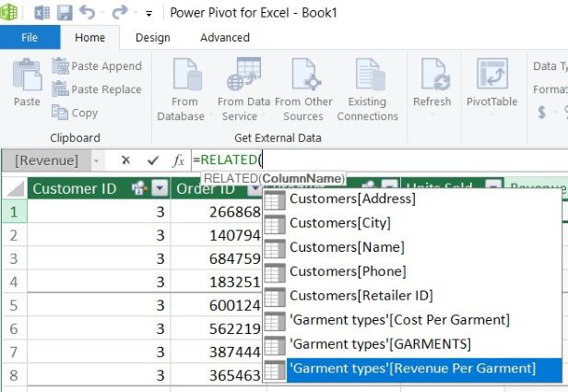
Task: Click the Copy button
Action: (x=75, y=113)
